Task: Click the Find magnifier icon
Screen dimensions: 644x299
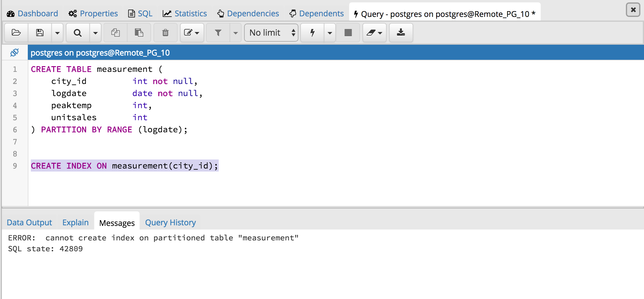Action: pos(78,33)
